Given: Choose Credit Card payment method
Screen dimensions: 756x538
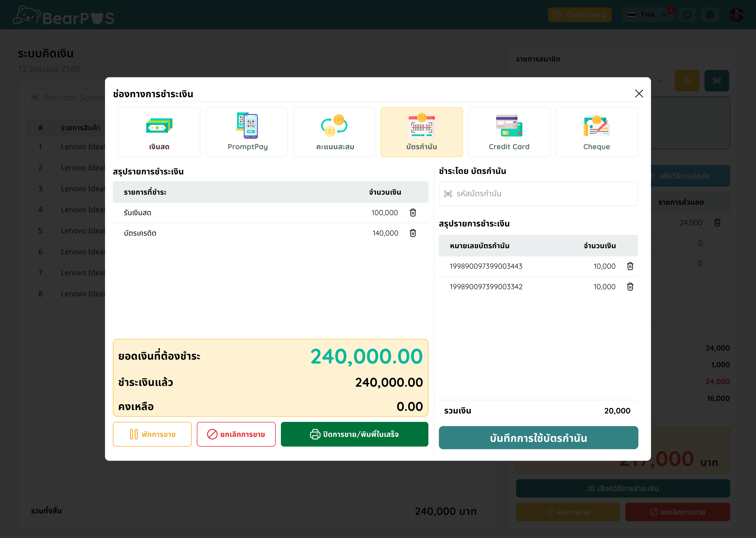Looking at the screenshot, I should click(509, 132).
